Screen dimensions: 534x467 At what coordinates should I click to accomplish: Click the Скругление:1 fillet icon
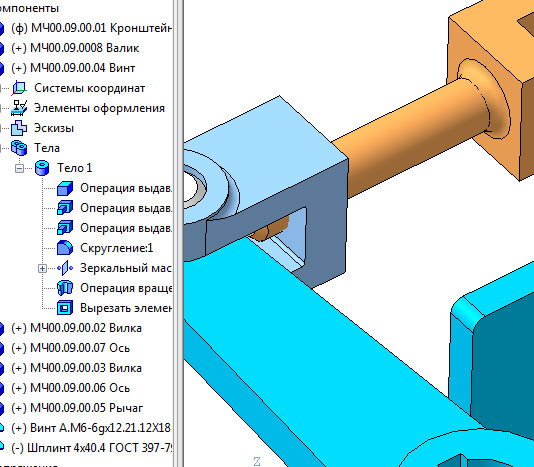coord(65,248)
